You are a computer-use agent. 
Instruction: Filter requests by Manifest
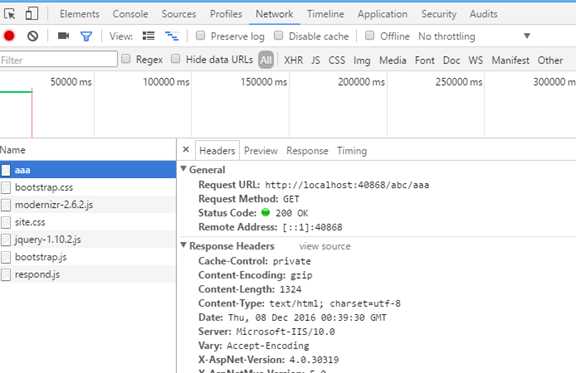tap(511, 60)
